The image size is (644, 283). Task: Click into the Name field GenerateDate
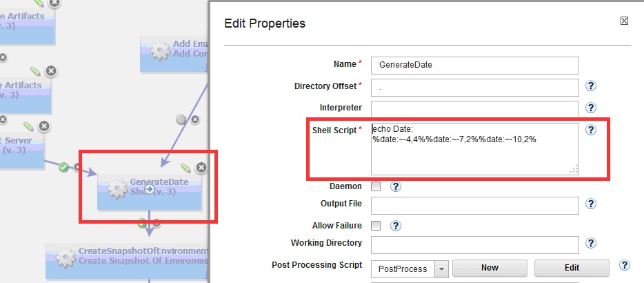click(x=474, y=65)
